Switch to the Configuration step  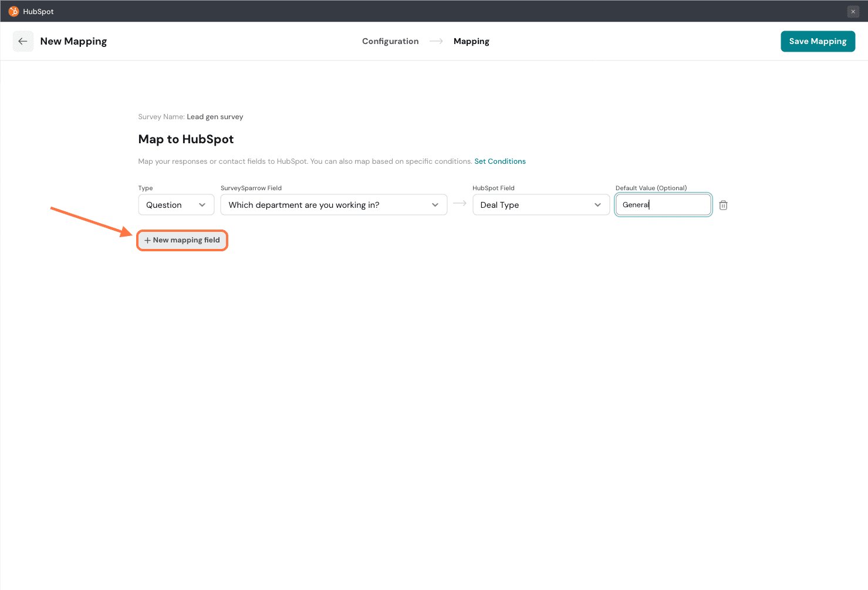point(390,41)
